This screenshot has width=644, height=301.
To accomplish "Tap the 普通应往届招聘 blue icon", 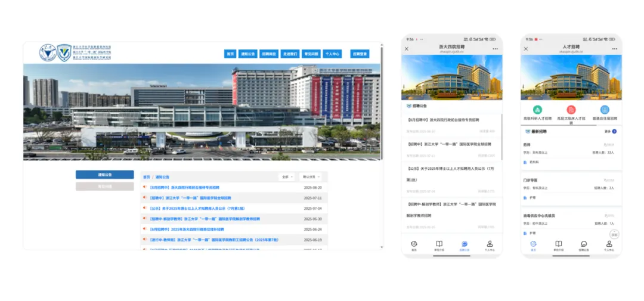I will 605,110.
